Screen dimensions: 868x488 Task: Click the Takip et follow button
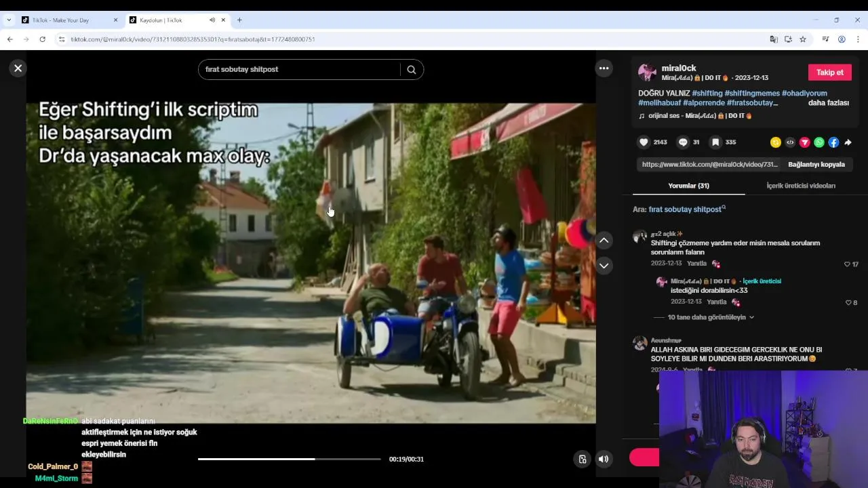pos(829,73)
